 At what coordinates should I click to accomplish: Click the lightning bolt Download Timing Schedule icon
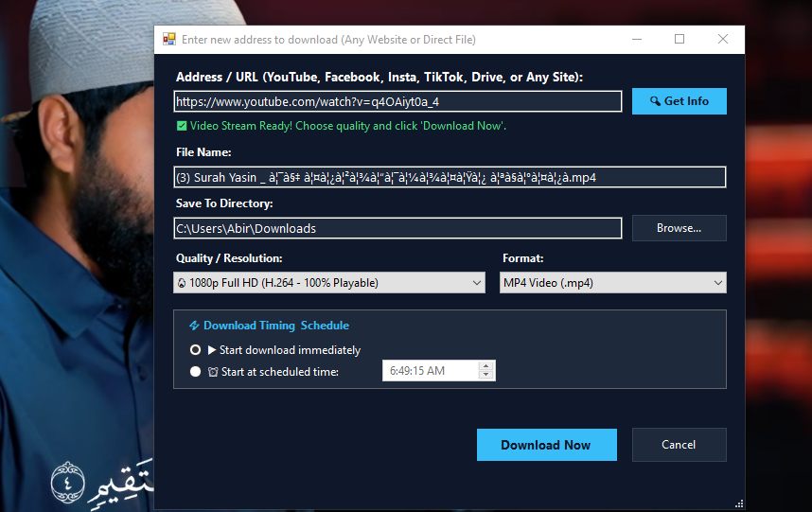(194, 326)
